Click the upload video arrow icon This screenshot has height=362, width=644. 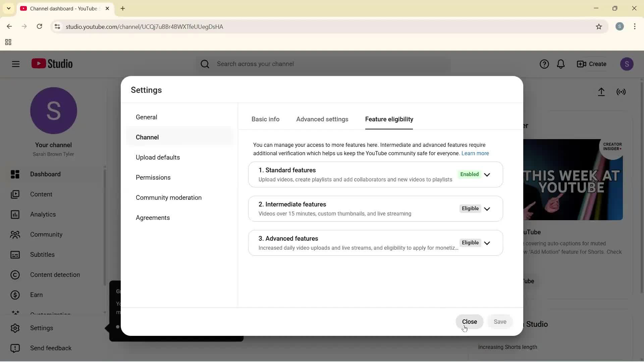(x=601, y=92)
